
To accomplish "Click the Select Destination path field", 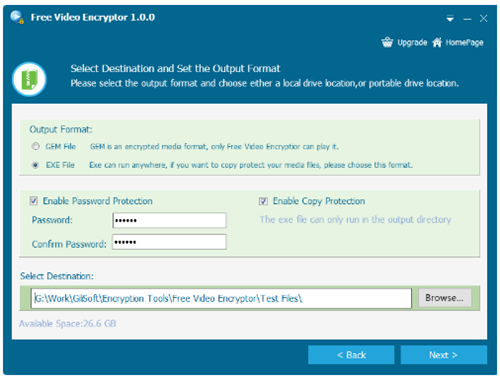I will [x=221, y=298].
